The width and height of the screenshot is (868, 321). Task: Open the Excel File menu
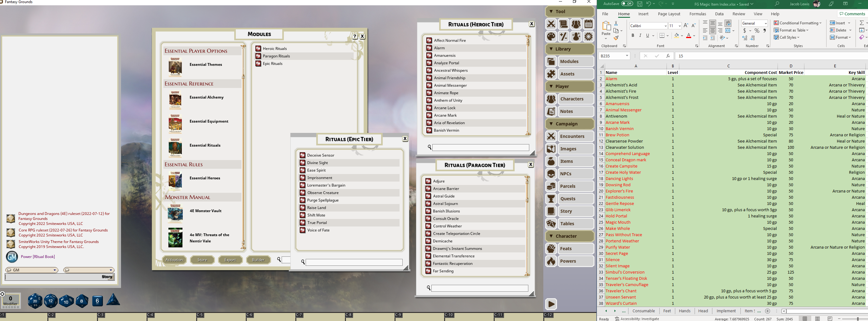click(x=605, y=14)
